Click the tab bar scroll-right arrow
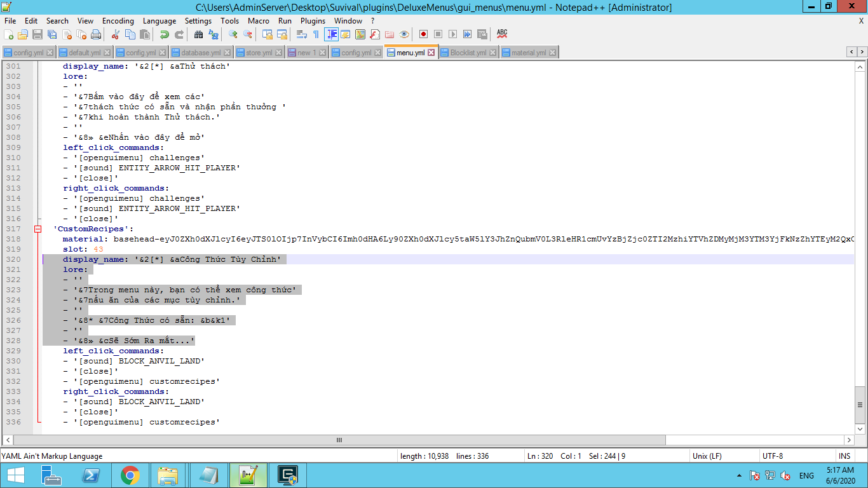Viewport: 868px width, 488px height. (x=862, y=51)
